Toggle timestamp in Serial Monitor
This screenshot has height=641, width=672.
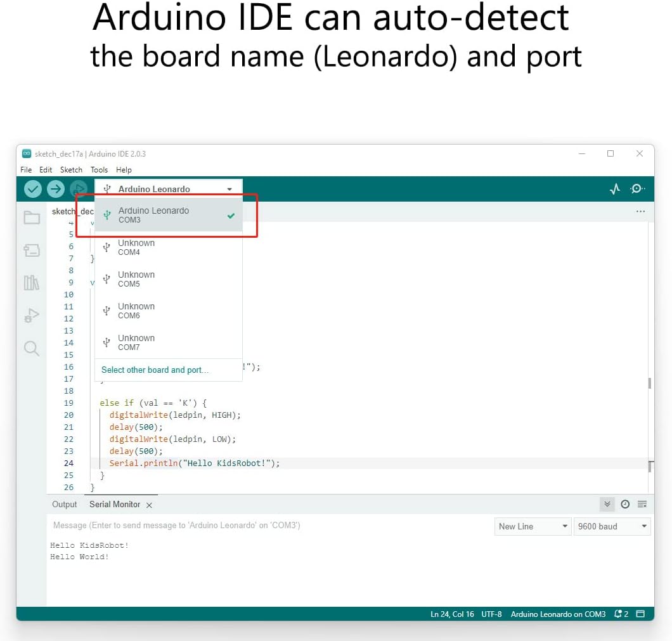tap(625, 504)
